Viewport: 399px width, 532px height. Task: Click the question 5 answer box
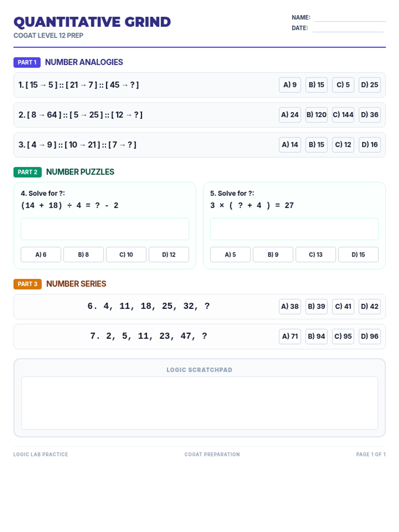coord(294,229)
